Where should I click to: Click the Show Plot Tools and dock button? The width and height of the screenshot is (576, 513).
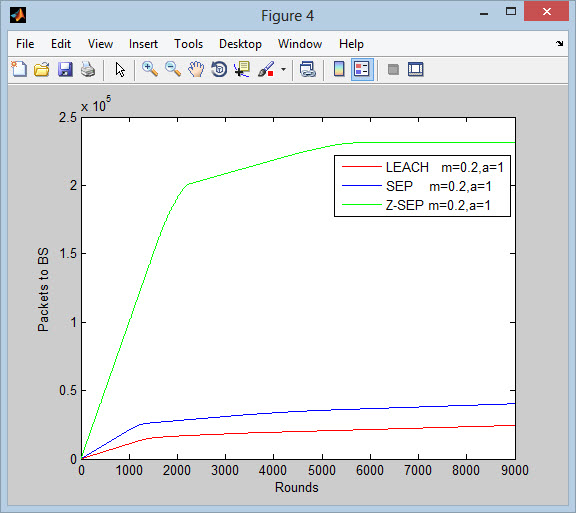point(416,69)
